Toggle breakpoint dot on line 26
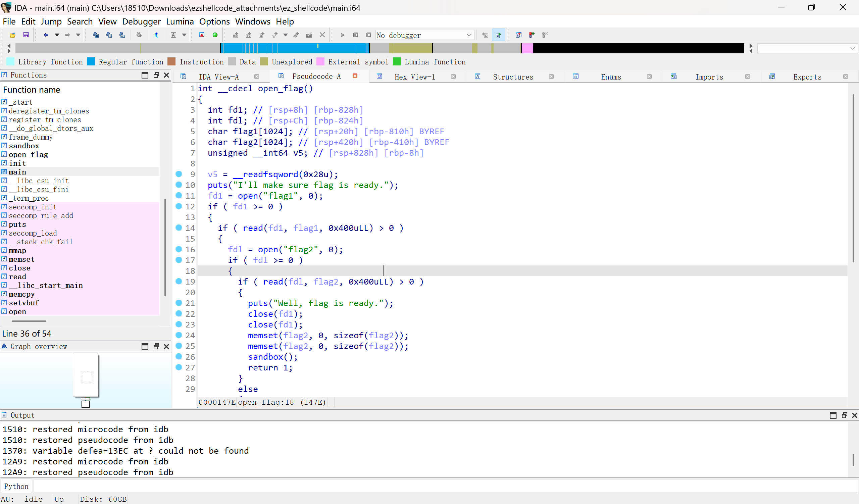Image resolution: width=859 pixels, height=504 pixels. [x=179, y=356]
